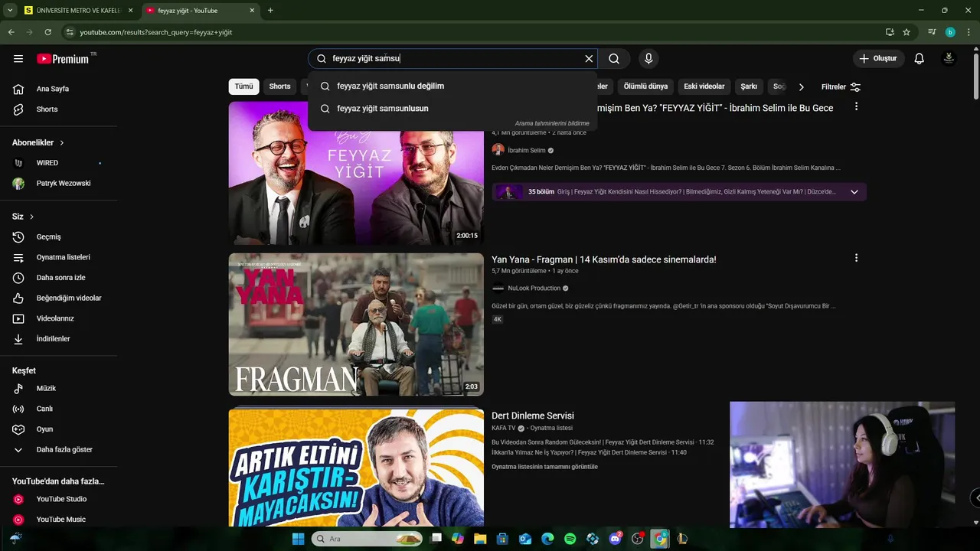Viewport: 980px width, 551px height.
Task: Expand the Abonelikler section
Action: click(x=38, y=142)
